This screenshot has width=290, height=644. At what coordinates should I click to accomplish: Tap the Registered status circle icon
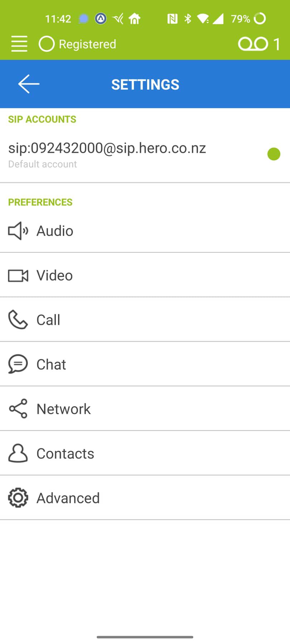click(x=47, y=44)
